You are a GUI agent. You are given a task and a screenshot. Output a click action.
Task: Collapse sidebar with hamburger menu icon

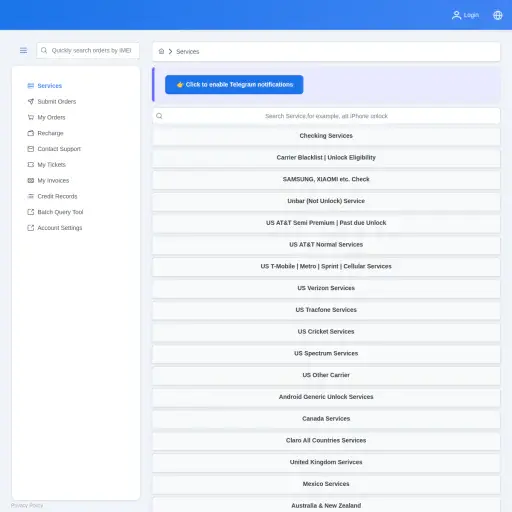(x=23, y=50)
